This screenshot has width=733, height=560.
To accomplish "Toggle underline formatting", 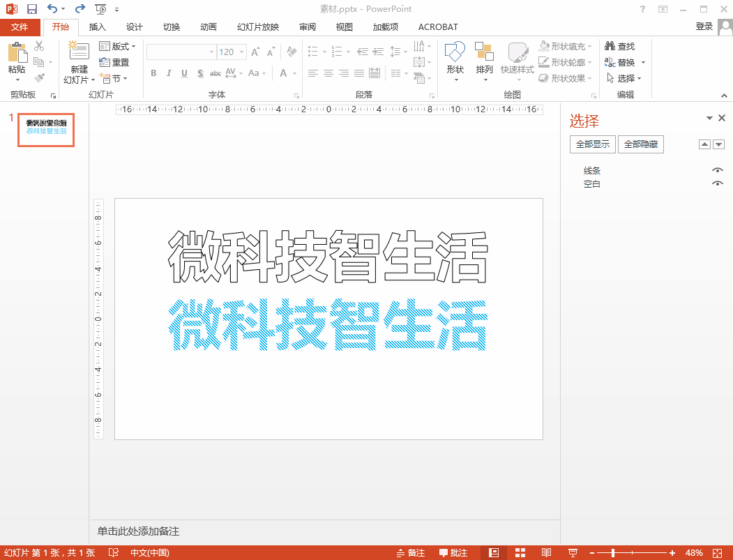I will (184, 73).
